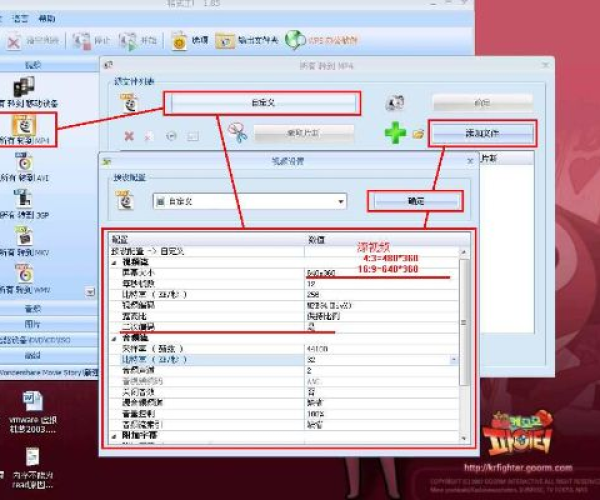Collapse the video stream group in settings table
Viewport: 600px width, 500px height.
pos(114,262)
